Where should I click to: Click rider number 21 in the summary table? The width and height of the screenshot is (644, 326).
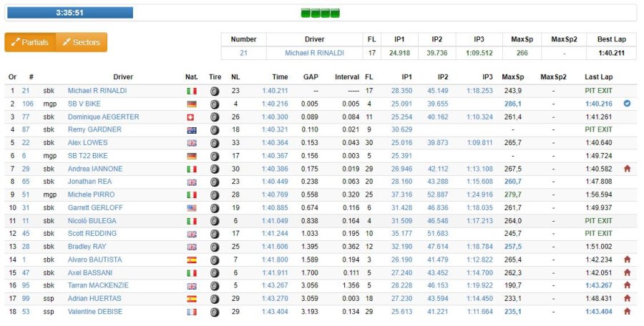click(x=243, y=53)
